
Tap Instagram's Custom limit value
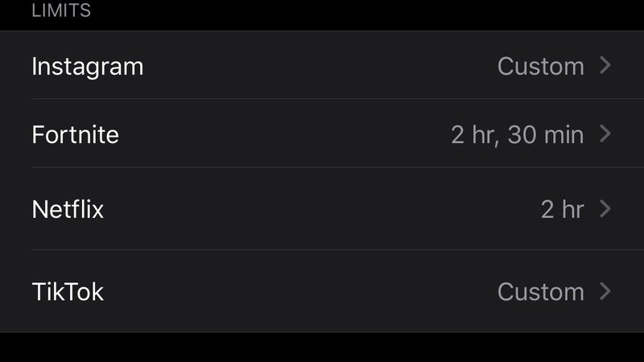540,66
